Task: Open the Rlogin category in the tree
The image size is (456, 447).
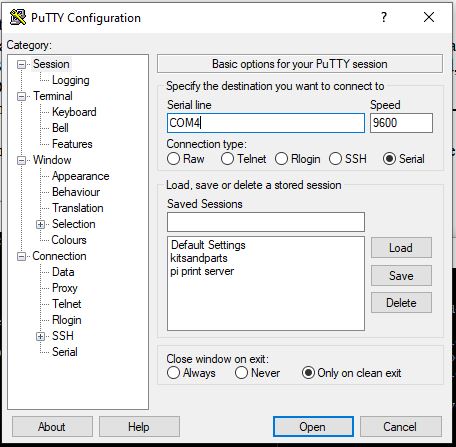Action: pos(67,320)
